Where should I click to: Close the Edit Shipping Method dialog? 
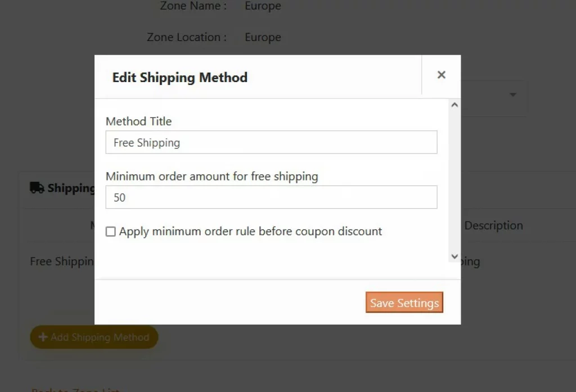tap(441, 75)
